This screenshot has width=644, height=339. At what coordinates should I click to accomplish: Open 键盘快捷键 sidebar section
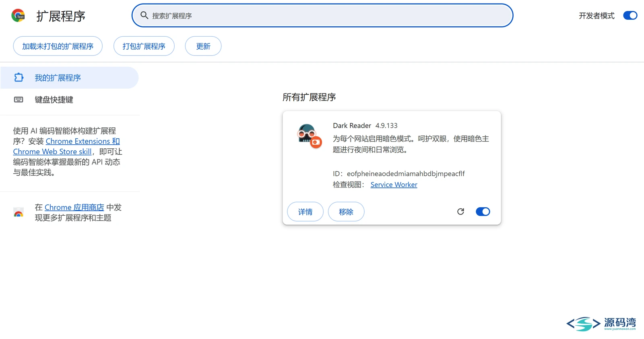69,100
